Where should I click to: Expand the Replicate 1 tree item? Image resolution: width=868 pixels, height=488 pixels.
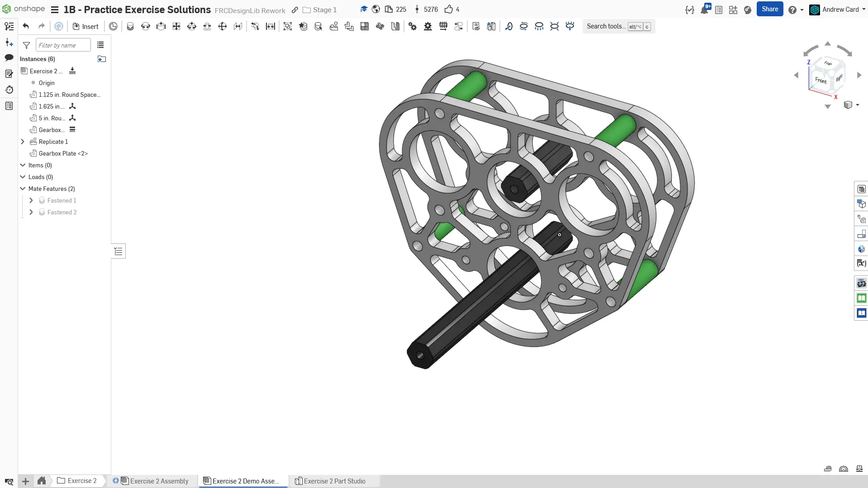pyautogui.click(x=23, y=142)
